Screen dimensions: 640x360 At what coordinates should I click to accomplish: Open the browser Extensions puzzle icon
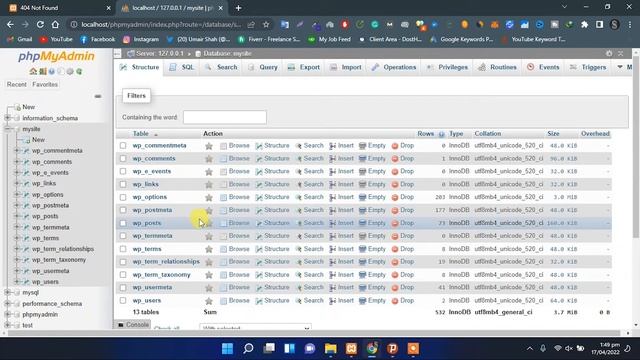584,24
